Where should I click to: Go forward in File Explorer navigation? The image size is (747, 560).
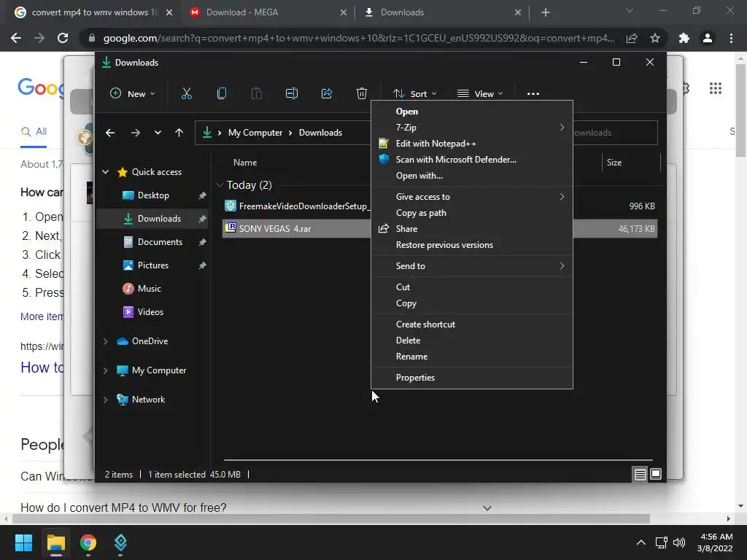pyautogui.click(x=135, y=133)
